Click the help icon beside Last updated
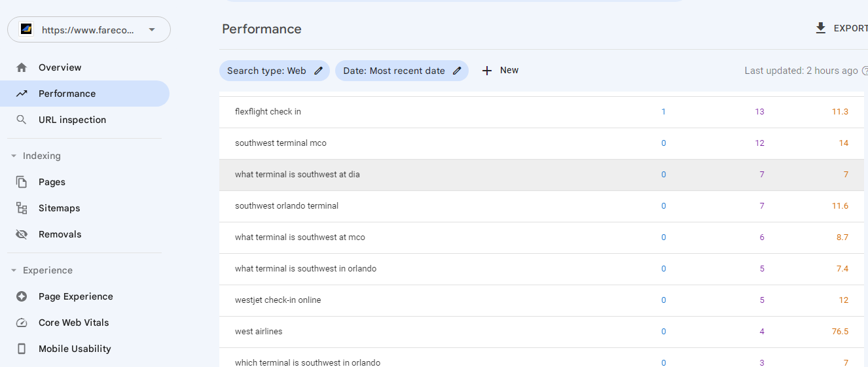Screen dimensions: 868x367 click(865, 71)
